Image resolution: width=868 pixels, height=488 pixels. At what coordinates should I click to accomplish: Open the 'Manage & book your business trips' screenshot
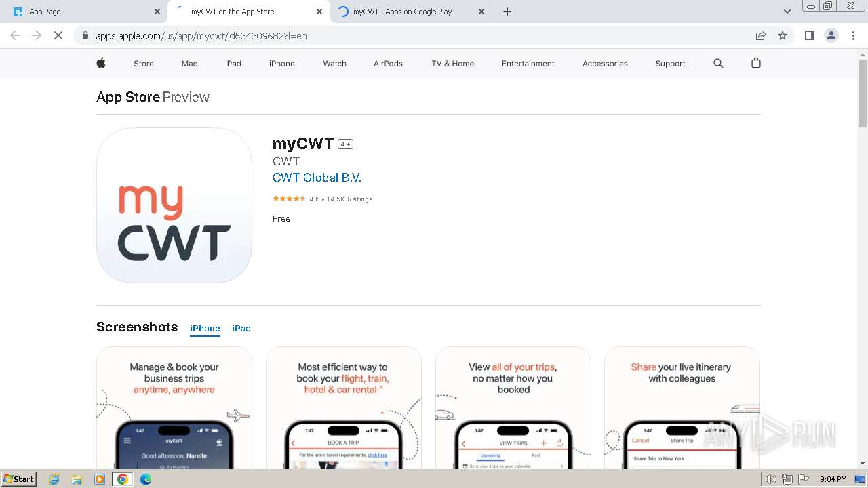pyautogui.click(x=174, y=407)
